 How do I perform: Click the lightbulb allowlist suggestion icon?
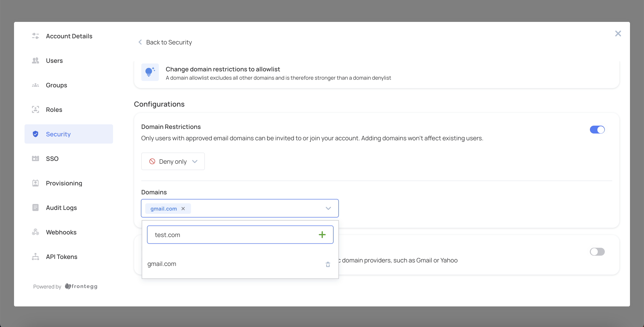(150, 72)
